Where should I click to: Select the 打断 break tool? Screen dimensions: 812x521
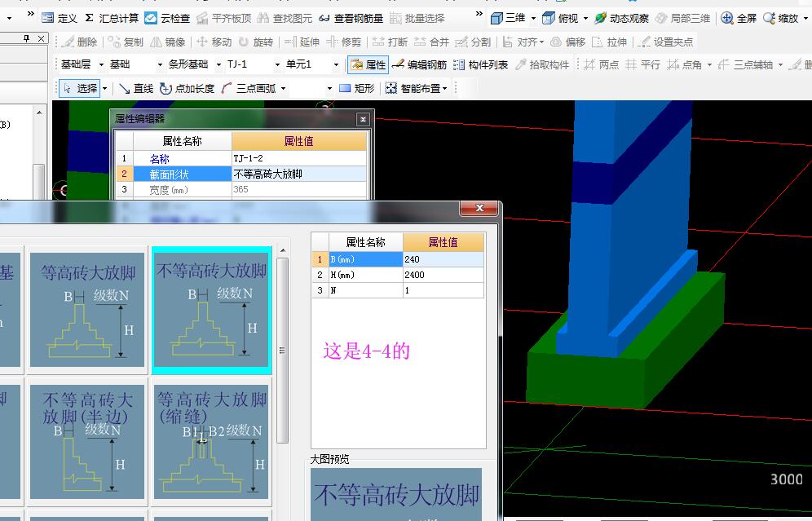click(x=391, y=42)
